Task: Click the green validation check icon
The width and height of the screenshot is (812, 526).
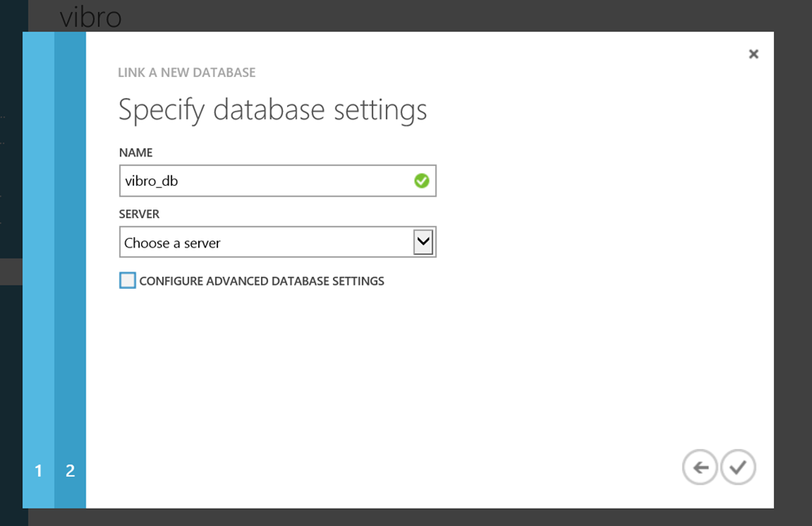Action: tap(422, 181)
